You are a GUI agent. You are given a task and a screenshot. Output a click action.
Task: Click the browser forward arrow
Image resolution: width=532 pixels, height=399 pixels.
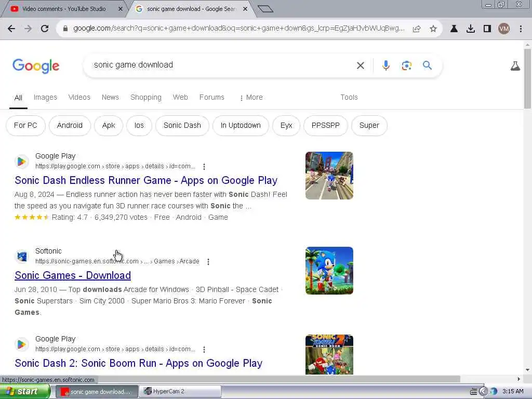pyautogui.click(x=28, y=29)
